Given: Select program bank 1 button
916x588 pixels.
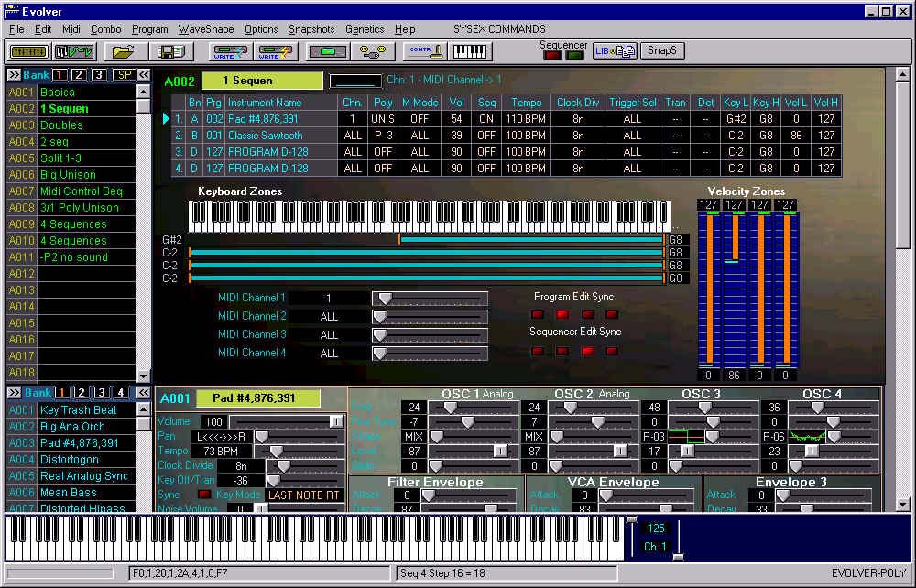Looking at the screenshot, I should tap(62, 392).
